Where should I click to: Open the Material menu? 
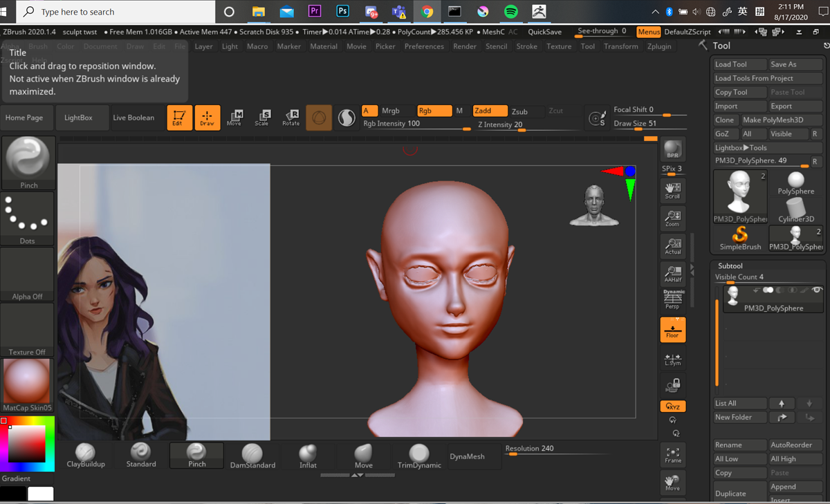point(324,46)
